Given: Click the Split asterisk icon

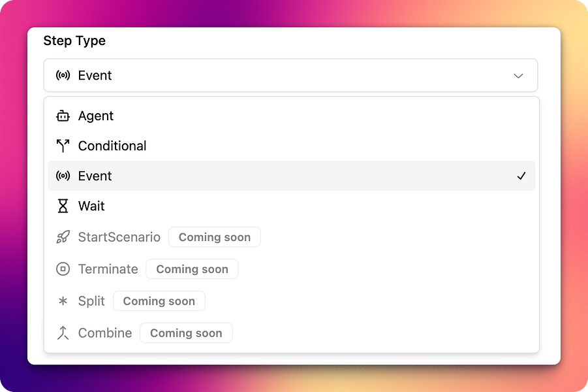Looking at the screenshot, I should tap(63, 301).
